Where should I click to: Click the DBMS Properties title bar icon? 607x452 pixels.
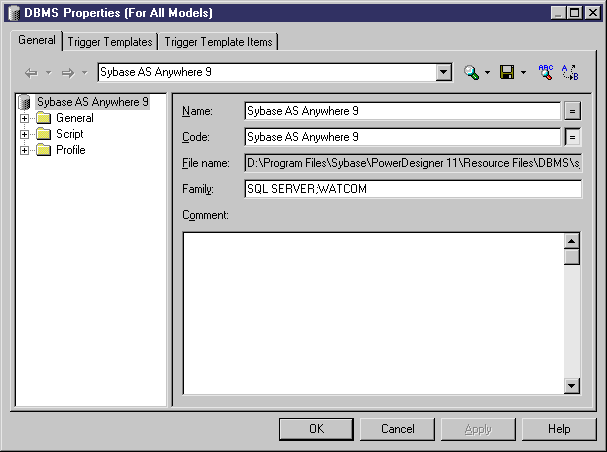(x=14, y=13)
